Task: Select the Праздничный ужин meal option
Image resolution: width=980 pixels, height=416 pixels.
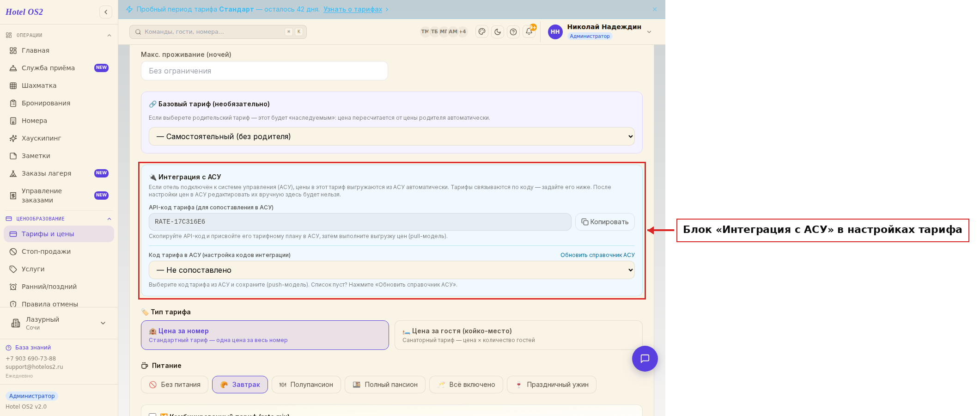Action: pos(552,385)
